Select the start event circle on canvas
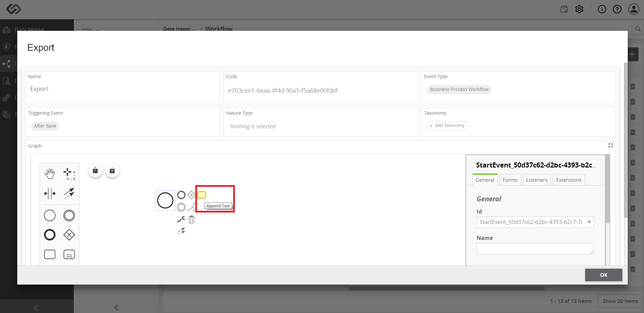Image resolution: width=644 pixels, height=313 pixels. click(165, 200)
